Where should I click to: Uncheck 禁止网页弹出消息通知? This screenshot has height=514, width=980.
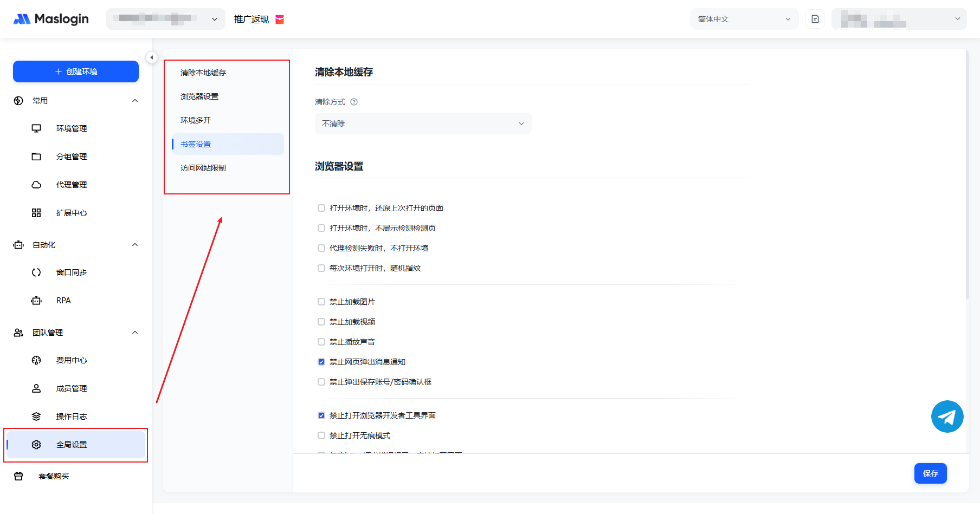(321, 362)
